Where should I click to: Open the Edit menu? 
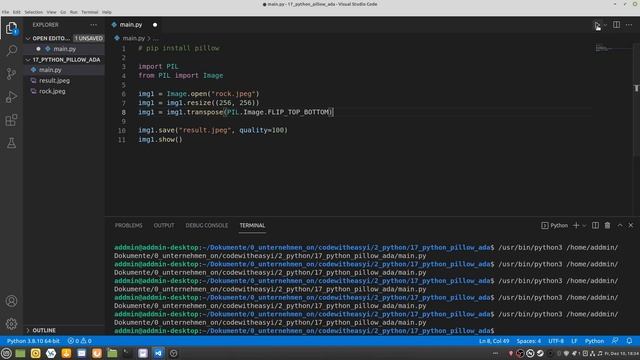click(17, 12)
